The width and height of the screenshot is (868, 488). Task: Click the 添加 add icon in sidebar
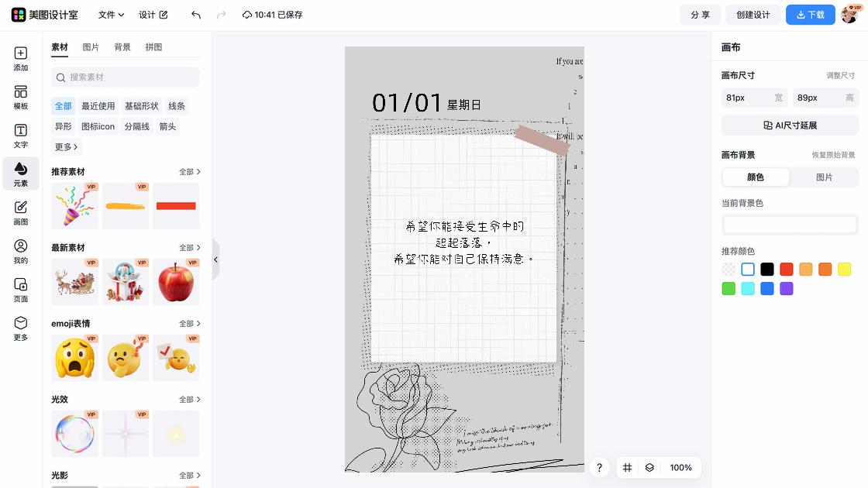pos(21,59)
